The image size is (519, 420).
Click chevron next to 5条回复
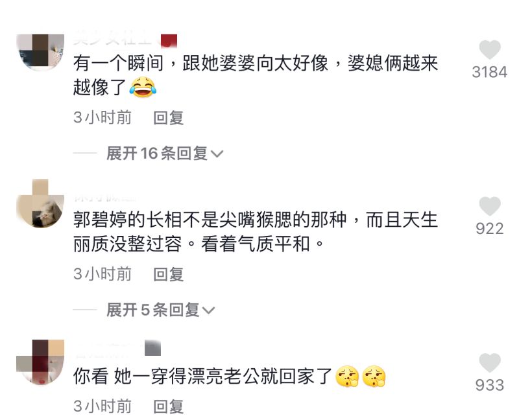208,310
